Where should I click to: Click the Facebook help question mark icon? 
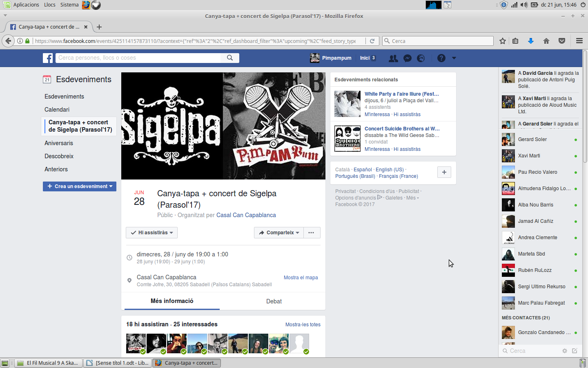pos(441,58)
